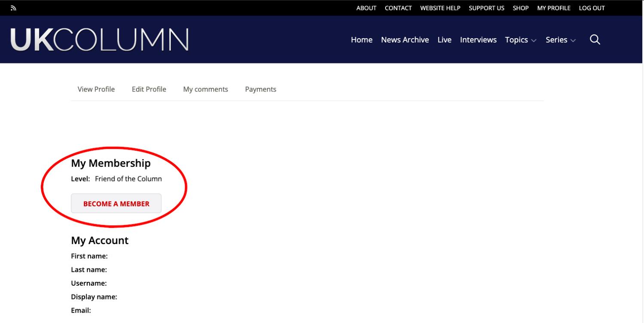Click the Friend of the Column level text
Screen dimensions: 644x323
pyautogui.click(x=128, y=179)
